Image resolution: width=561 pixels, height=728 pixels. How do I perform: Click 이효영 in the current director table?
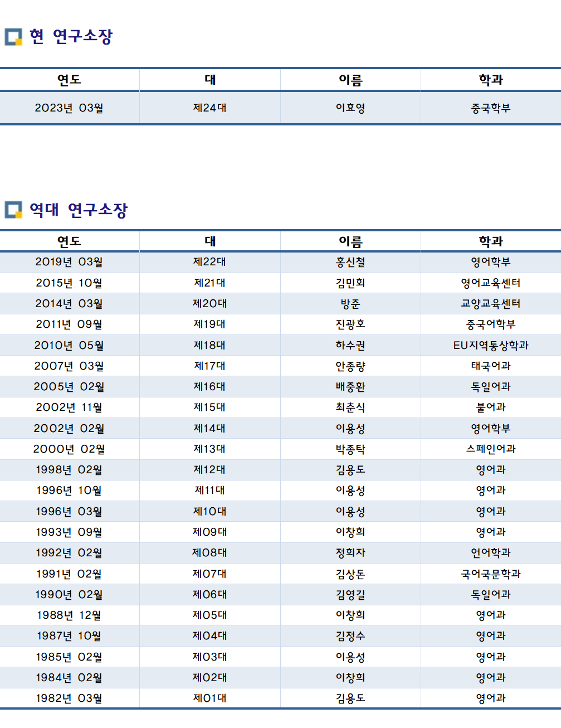[350, 108]
